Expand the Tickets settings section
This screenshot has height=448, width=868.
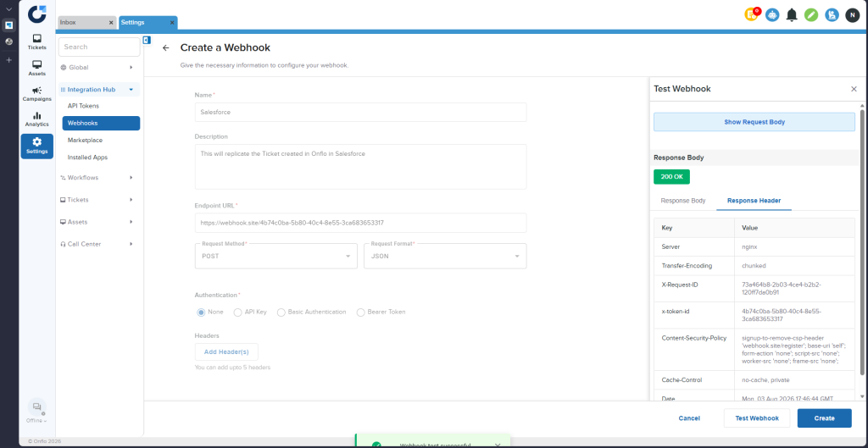pyautogui.click(x=131, y=200)
